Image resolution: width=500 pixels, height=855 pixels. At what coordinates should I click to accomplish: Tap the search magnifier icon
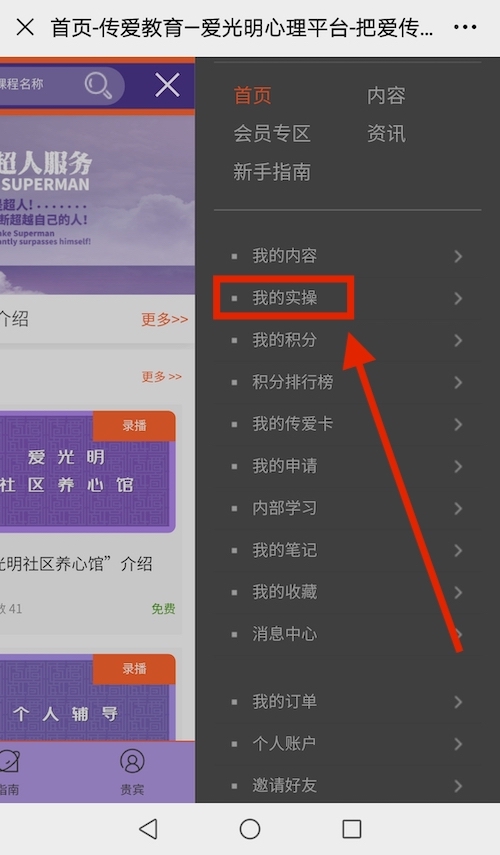click(x=98, y=86)
